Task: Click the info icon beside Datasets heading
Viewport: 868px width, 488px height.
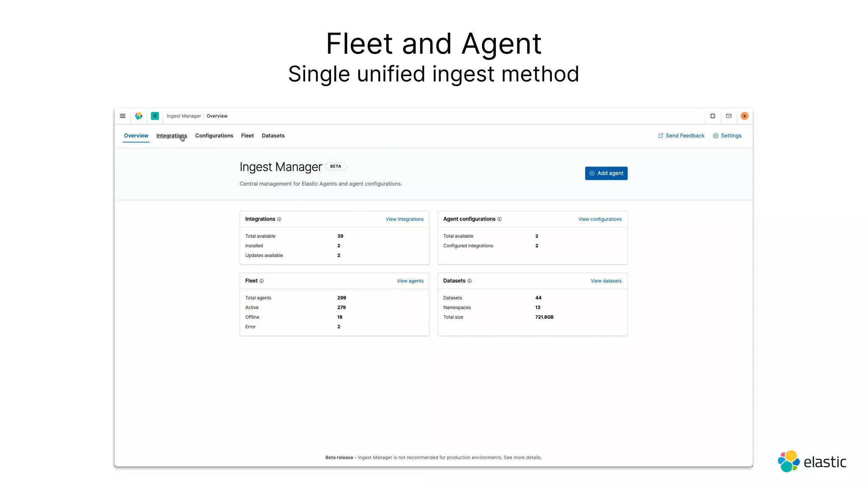Action: click(x=469, y=281)
